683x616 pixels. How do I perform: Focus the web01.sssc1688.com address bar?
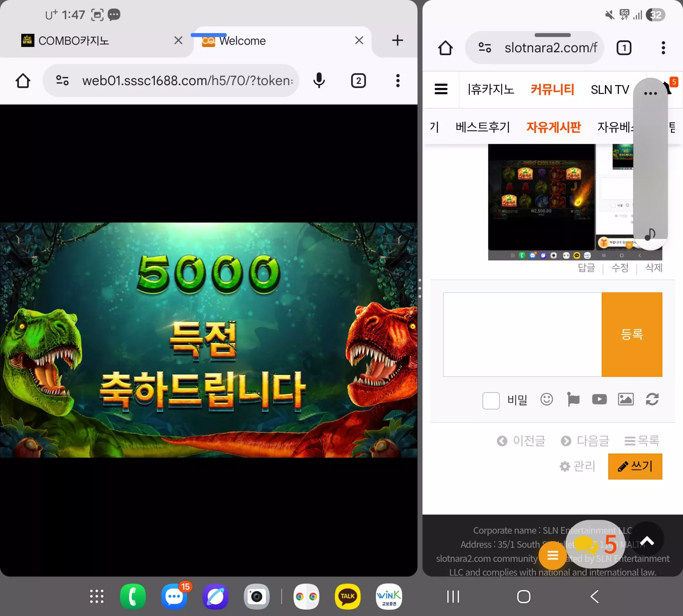point(187,81)
